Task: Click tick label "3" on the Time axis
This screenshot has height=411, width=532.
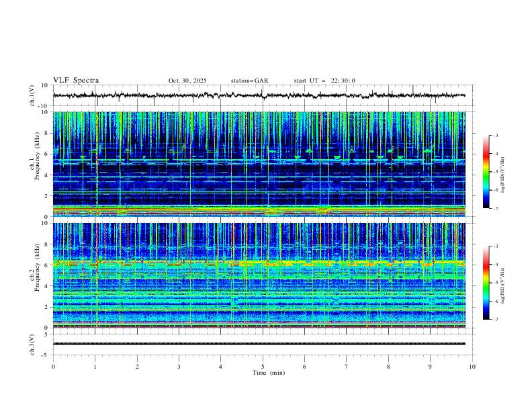Action: click(179, 367)
